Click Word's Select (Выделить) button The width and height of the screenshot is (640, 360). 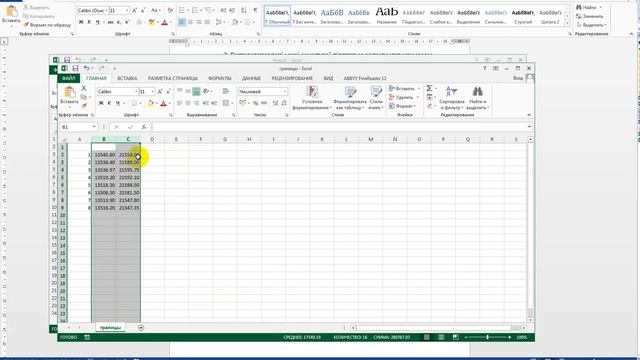[x=591, y=25]
